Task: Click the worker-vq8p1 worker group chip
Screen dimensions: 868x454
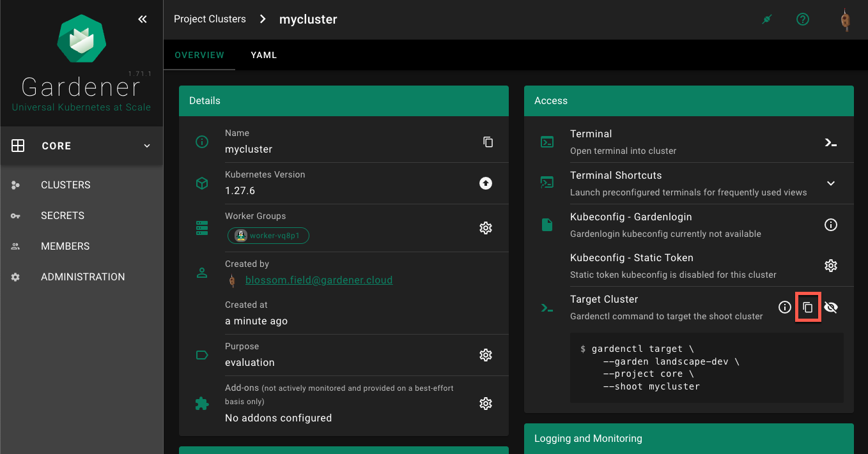Action: (x=268, y=236)
